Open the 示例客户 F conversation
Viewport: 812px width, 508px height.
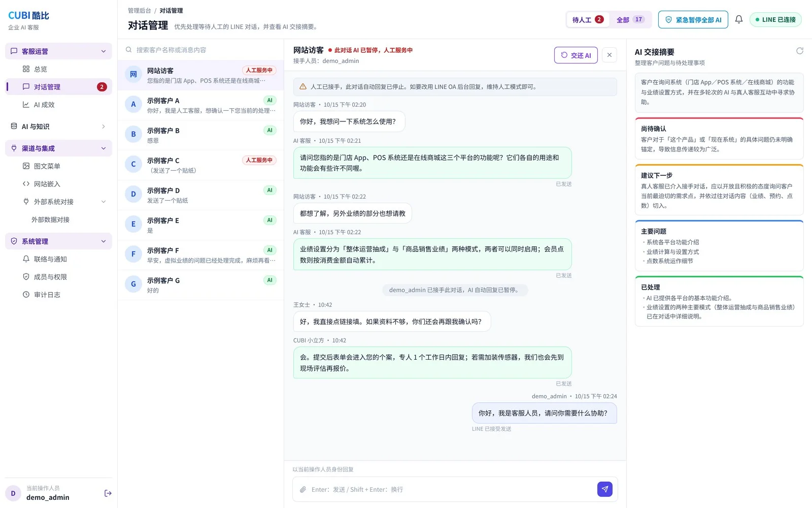coord(200,255)
